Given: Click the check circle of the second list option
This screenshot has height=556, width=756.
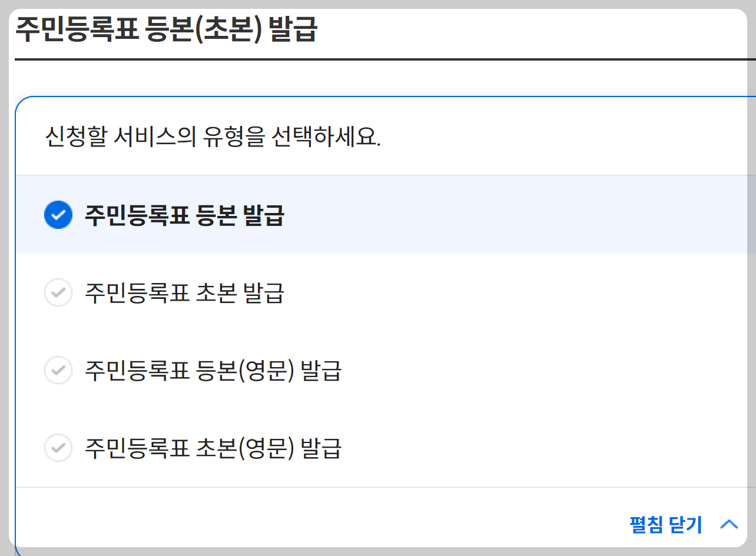Looking at the screenshot, I should pos(58,292).
